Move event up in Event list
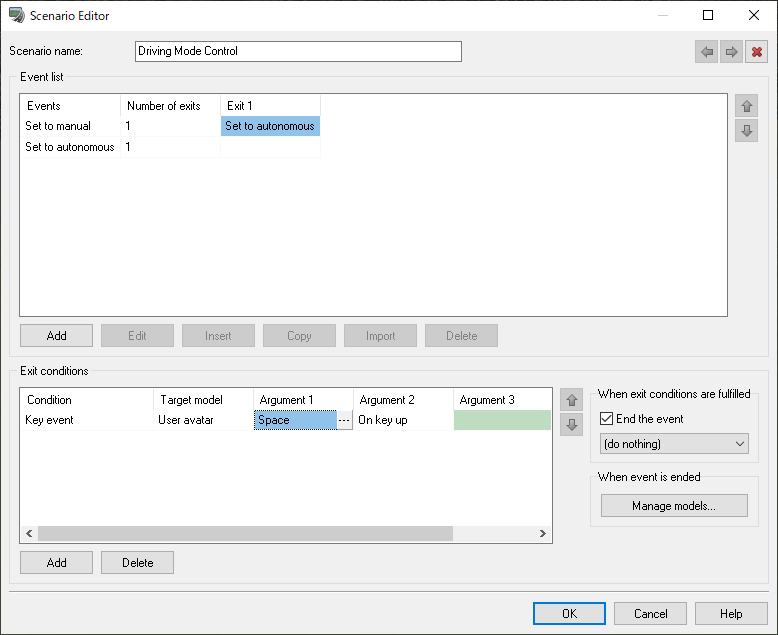The width and height of the screenshot is (778, 635). 746,106
